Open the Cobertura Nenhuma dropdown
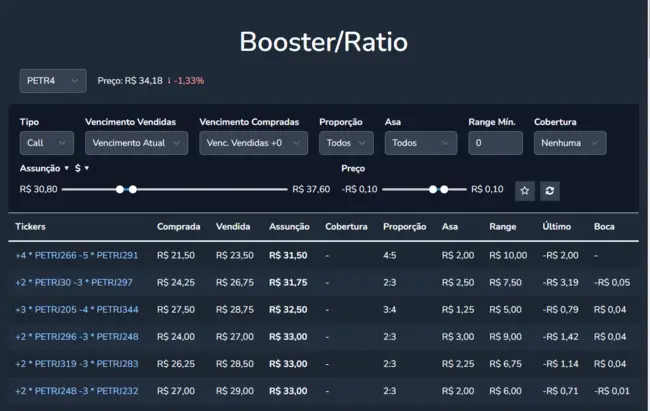The image size is (650, 411). [569, 143]
